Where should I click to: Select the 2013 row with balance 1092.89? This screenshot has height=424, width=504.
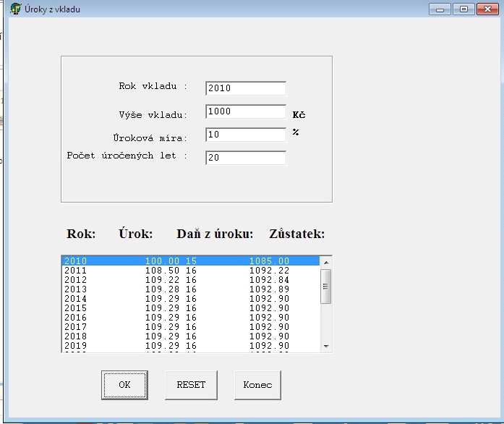[191, 289]
